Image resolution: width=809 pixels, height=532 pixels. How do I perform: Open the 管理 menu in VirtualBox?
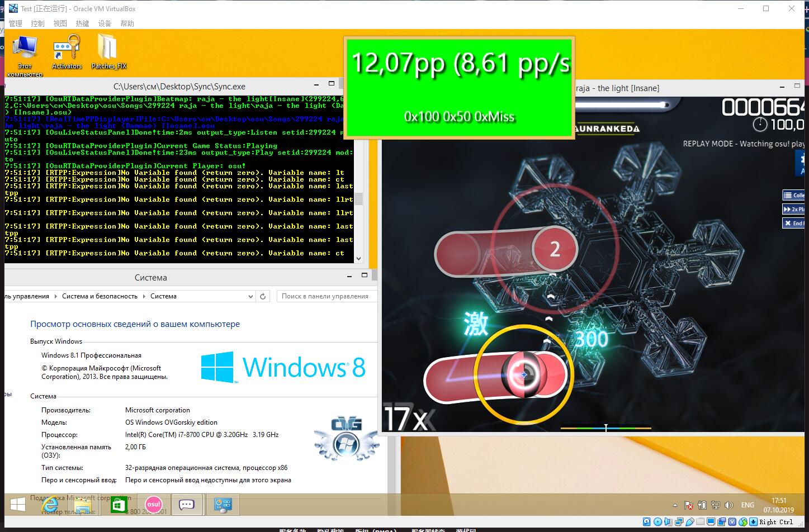[15, 23]
